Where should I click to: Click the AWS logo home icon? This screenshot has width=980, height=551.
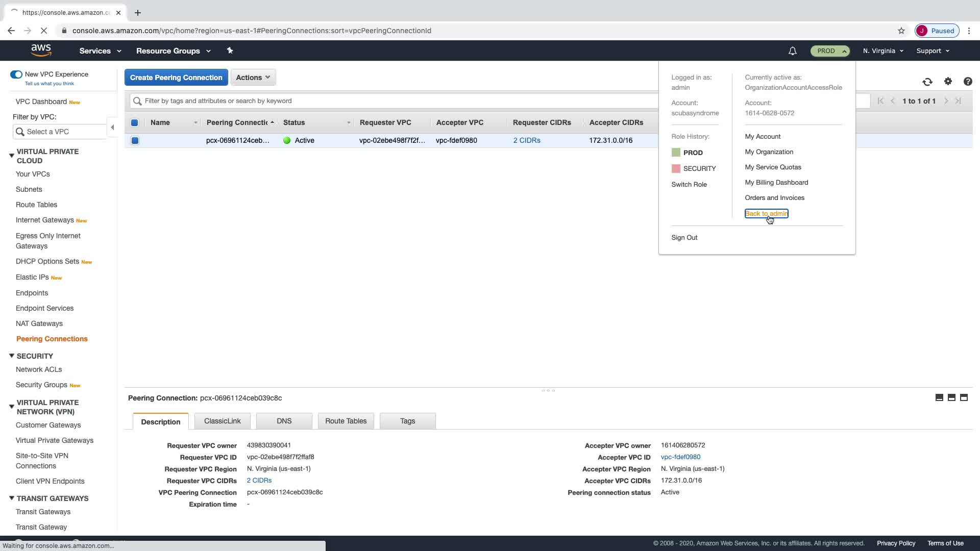coord(41,50)
